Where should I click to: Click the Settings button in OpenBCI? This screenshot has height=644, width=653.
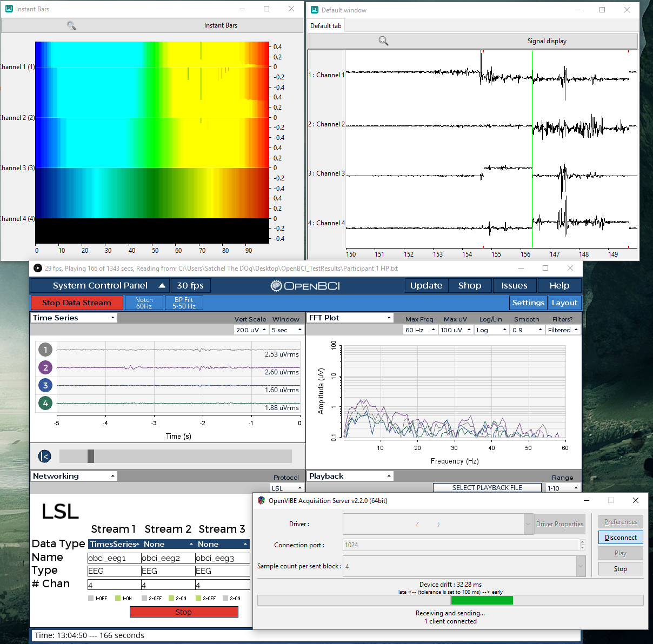click(528, 303)
